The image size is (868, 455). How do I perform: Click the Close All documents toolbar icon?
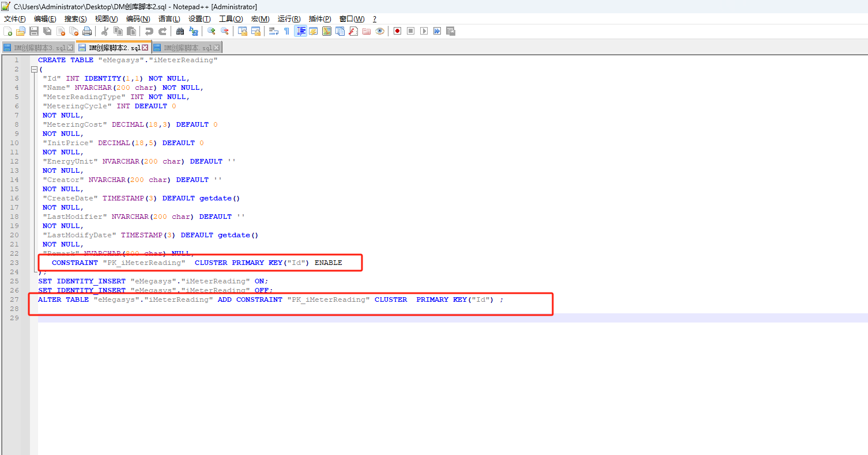click(x=74, y=31)
